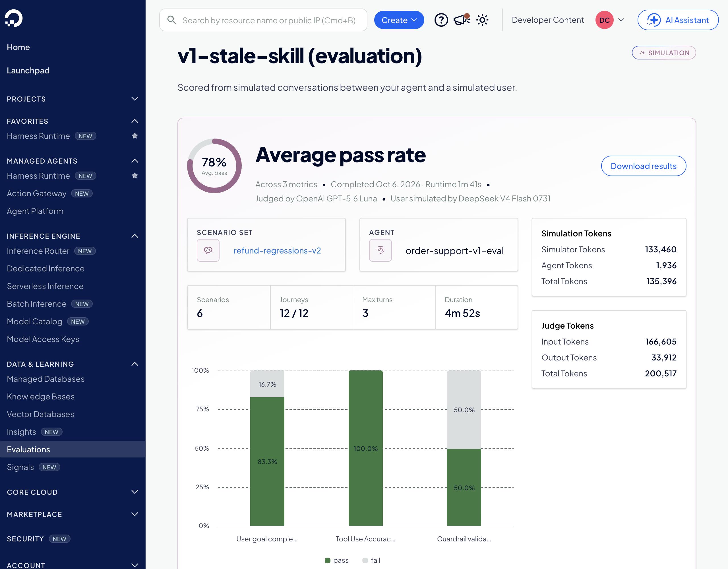The height and width of the screenshot is (569, 728).
Task: Open the Create dropdown button
Action: (x=399, y=20)
